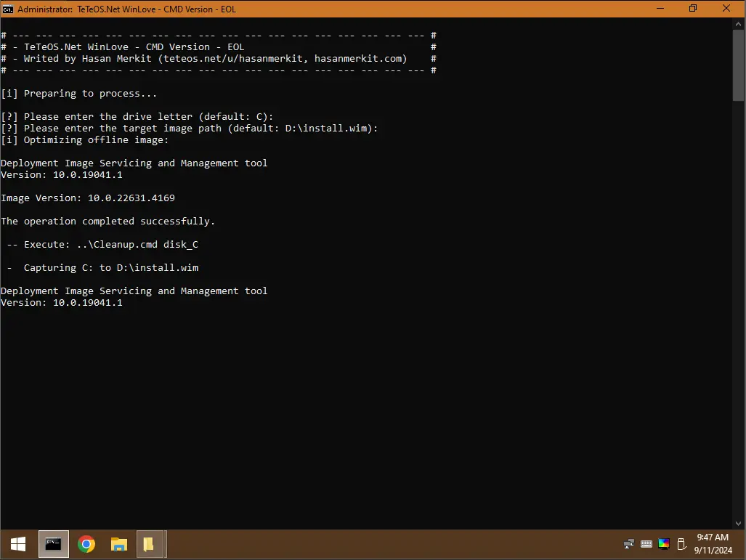The width and height of the screenshot is (746, 560).
Task: Click the '-- Execute: ..\Cleanup.cmd disk_C' line
Action: click(x=102, y=245)
